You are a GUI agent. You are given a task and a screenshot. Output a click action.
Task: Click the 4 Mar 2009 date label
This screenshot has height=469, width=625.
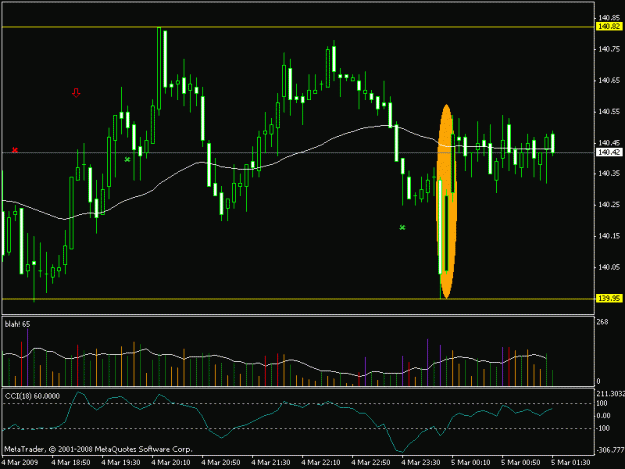[x=20, y=463]
